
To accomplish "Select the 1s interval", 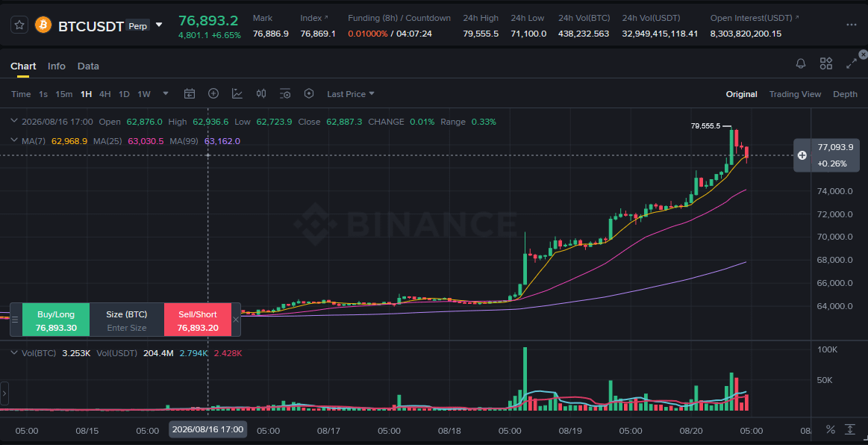I will tap(43, 94).
